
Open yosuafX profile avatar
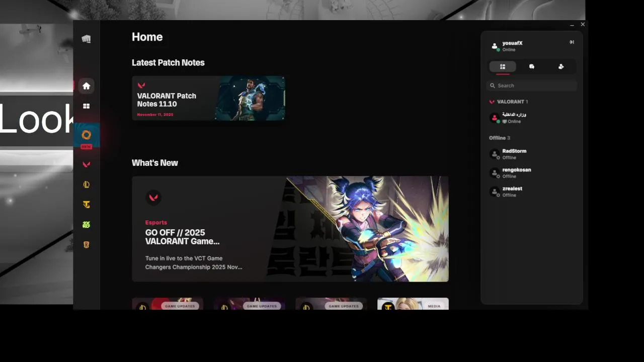pos(495,46)
